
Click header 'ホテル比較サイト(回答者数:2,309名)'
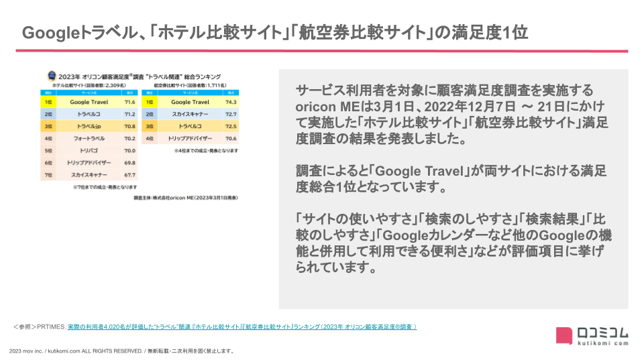coord(89,85)
